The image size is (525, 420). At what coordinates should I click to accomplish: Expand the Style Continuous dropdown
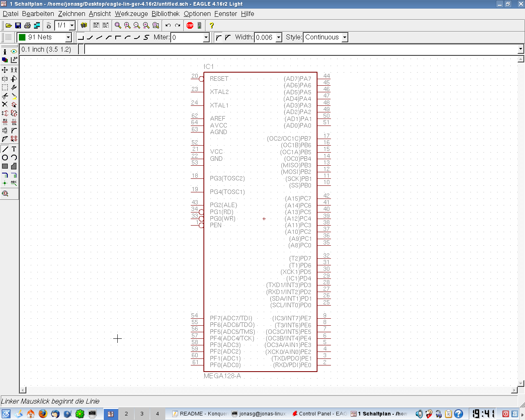pos(345,37)
